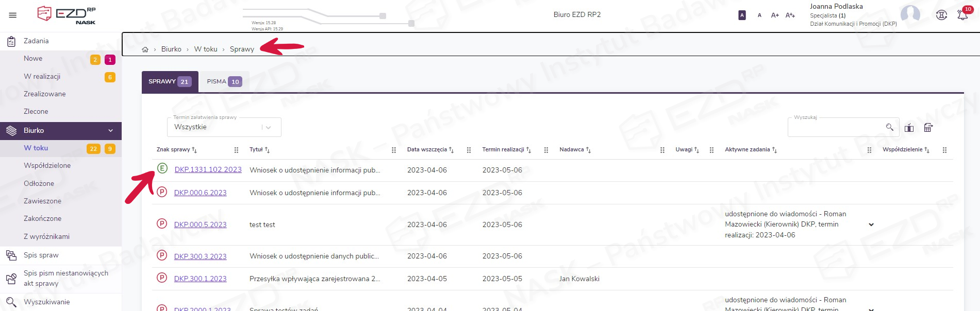Set font size to A+
980x311 pixels.
click(775, 15)
